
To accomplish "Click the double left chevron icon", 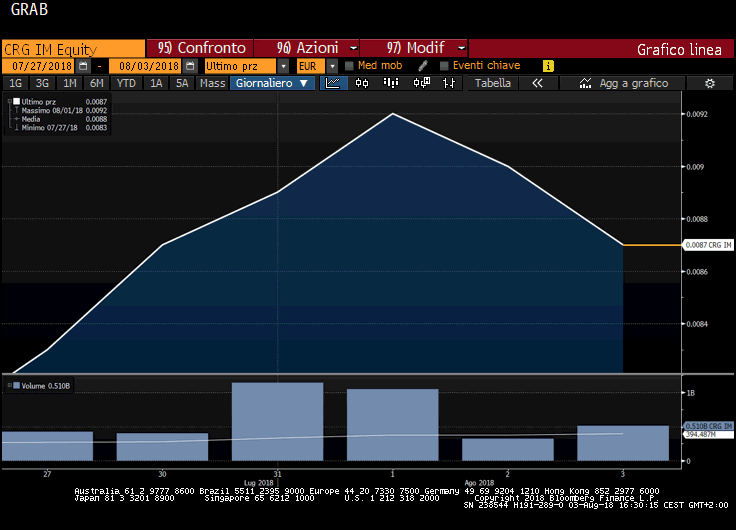I will (x=537, y=83).
